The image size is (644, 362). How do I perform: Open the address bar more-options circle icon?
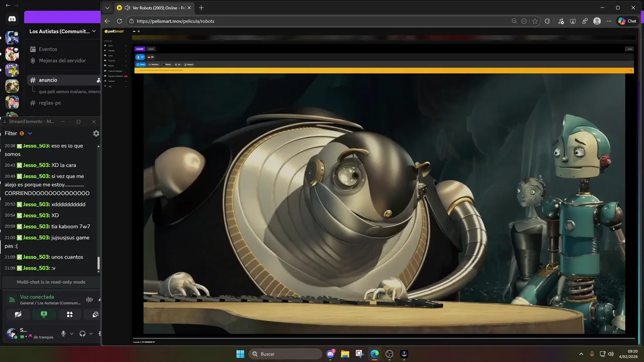[524, 21]
